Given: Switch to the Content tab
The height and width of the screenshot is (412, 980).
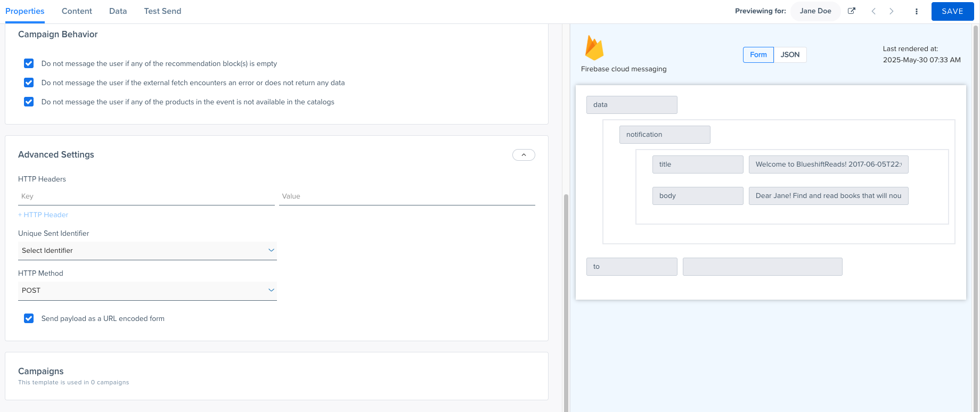Looking at the screenshot, I should [77, 11].
